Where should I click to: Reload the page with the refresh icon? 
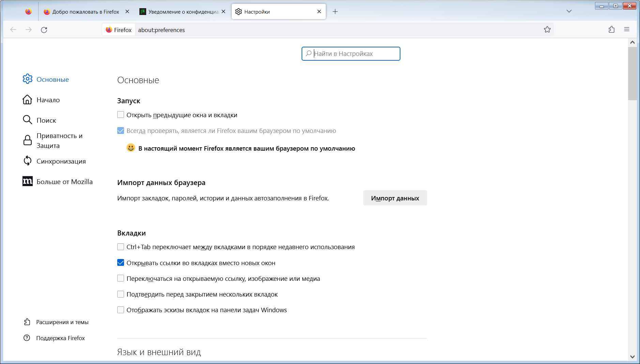click(44, 30)
